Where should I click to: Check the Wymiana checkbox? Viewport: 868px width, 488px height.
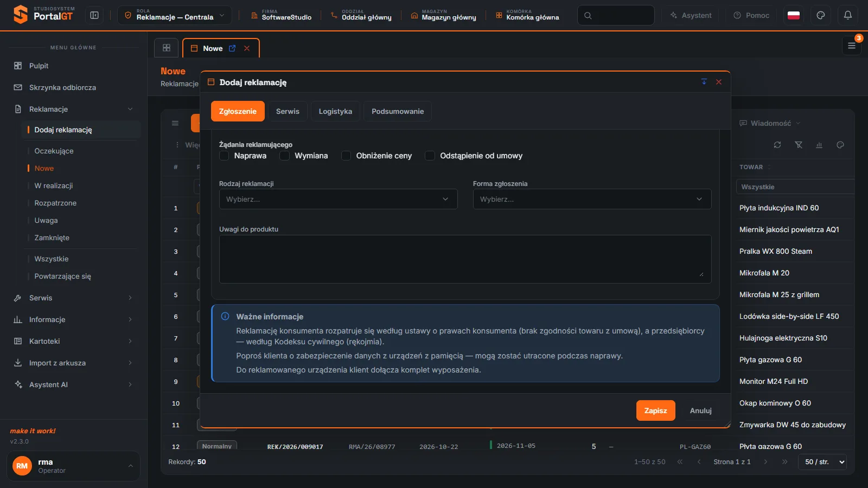284,156
